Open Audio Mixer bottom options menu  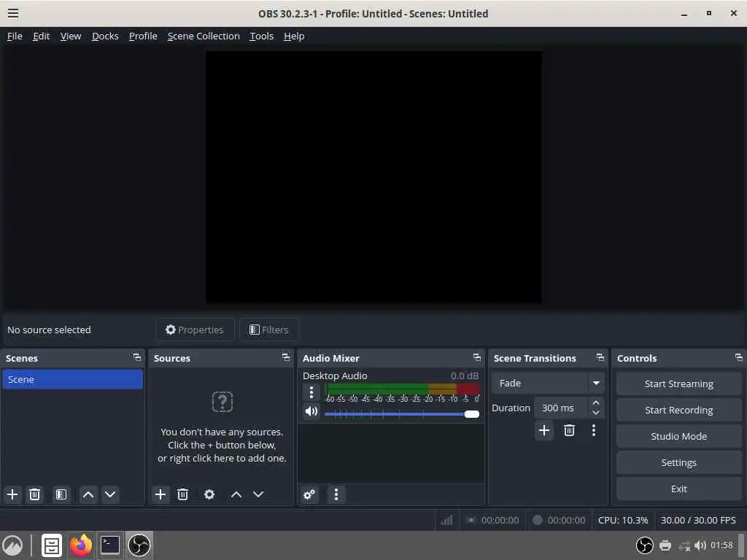pyautogui.click(x=336, y=495)
